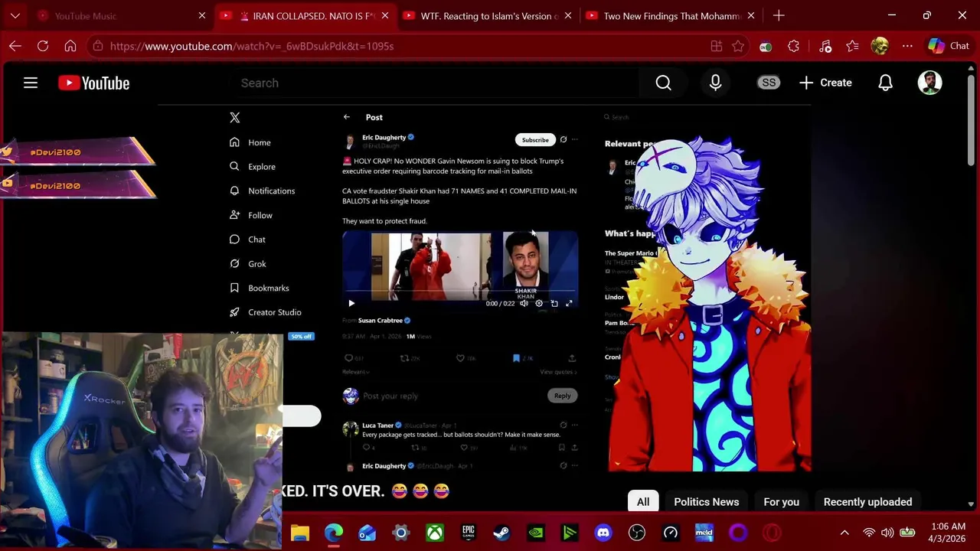Image resolution: width=980 pixels, height=551 pixels.
Task: Switch to WTF. Reacting to Islam's Version tab
Action: [487, 15]
